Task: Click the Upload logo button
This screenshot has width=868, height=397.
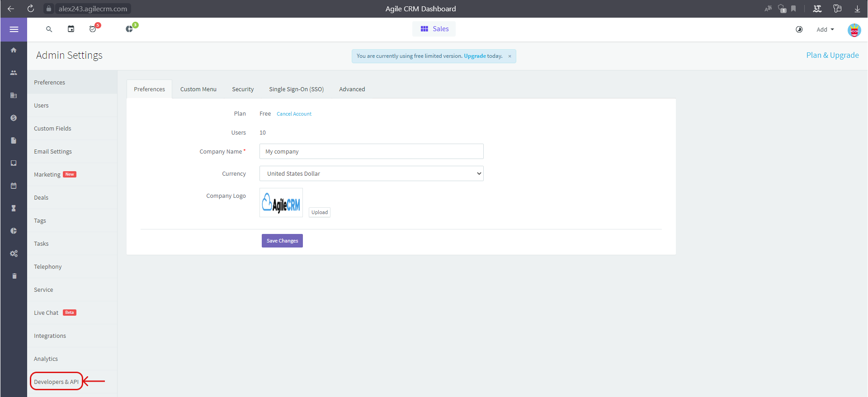Action: pyautogui.click(x=320, y=212)
